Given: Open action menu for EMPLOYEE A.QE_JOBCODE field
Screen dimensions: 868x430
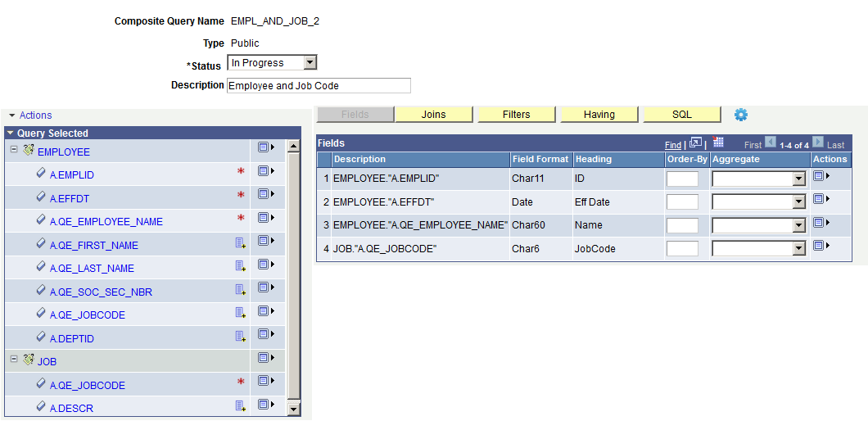Looking at the screenshot, I should point(266,310).
